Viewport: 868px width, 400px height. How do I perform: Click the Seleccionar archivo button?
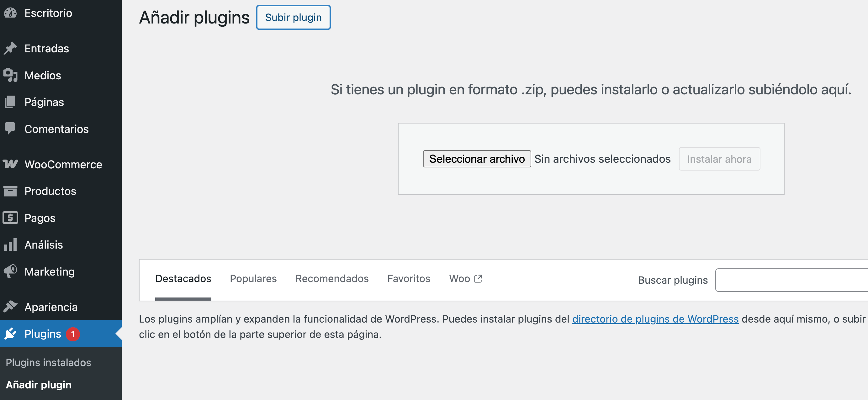[x=476, y=159]
